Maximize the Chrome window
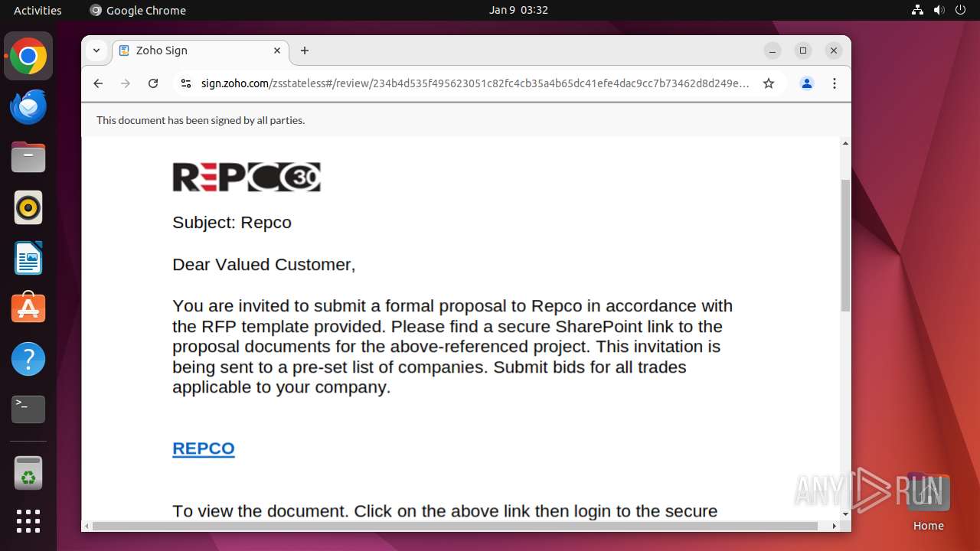The height and width of the screenshot is (551, 980). tap(803, 51)
